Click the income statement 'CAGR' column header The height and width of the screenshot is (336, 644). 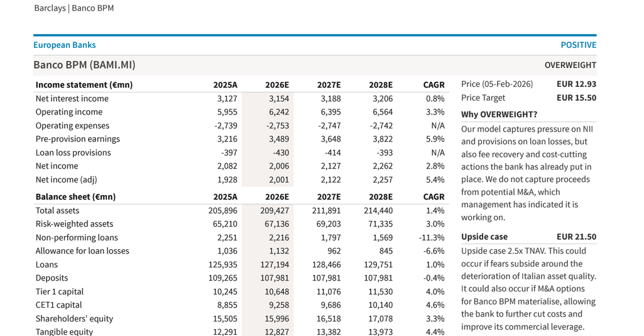[x=434, y=85]
